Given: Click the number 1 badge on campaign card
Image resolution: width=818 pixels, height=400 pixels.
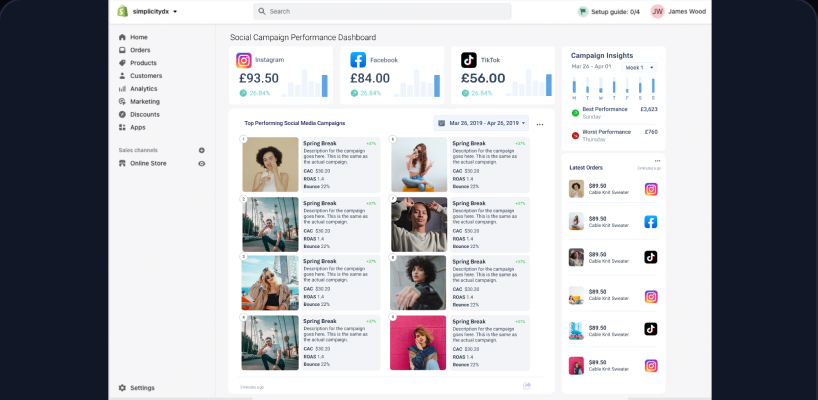Looking at the screenshot, I should pyautogui.click(x=243, y=139).
